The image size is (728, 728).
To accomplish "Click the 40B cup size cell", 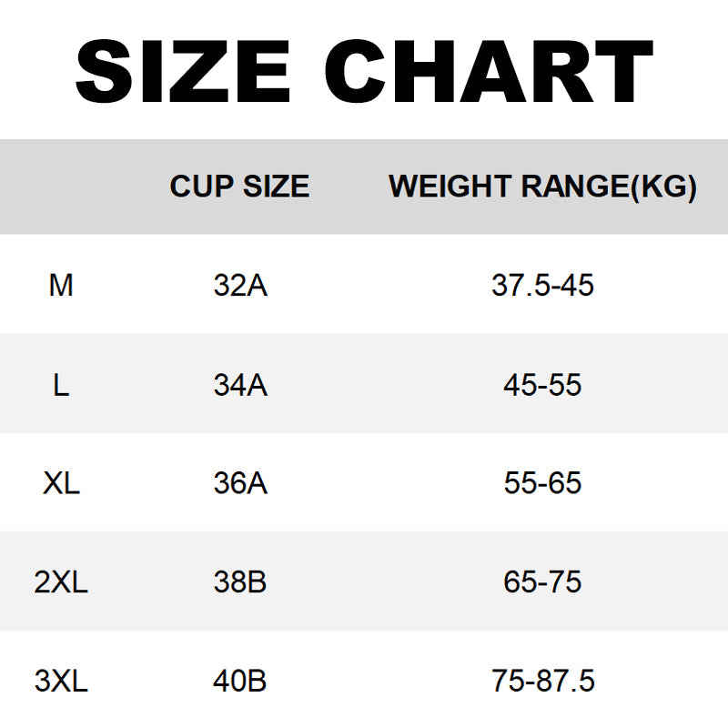I will (x=240, y=681).
